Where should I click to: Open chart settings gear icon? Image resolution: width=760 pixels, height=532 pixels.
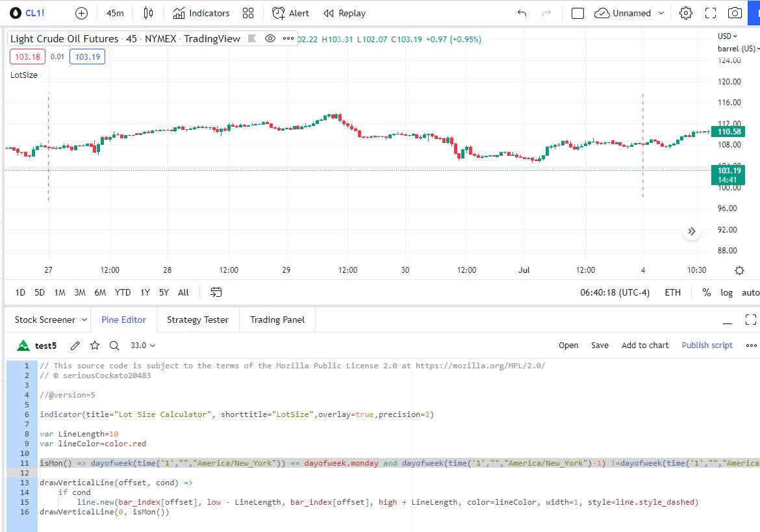(x=686, y=13)
